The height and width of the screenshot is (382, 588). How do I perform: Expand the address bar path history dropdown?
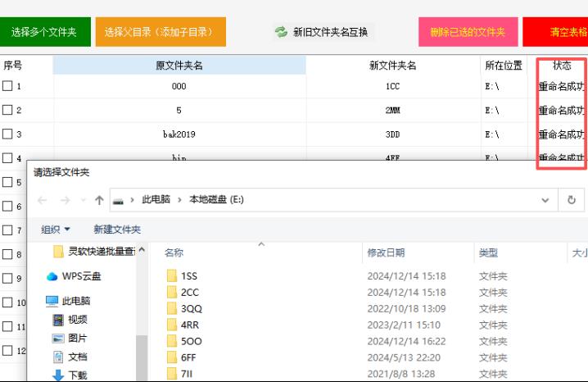pos(545,200)
